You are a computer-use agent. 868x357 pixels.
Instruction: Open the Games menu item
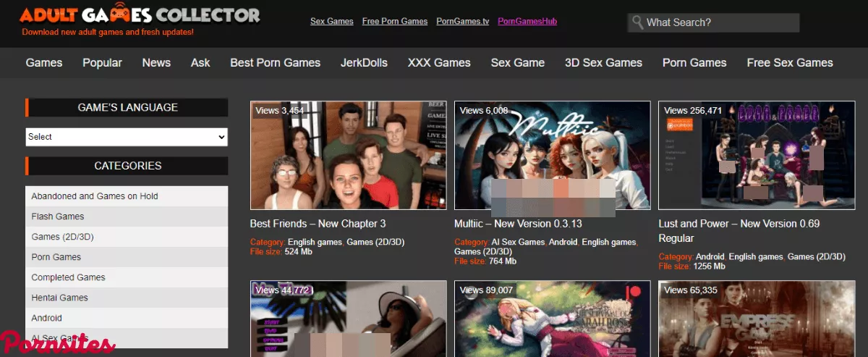tap(44, 63)
